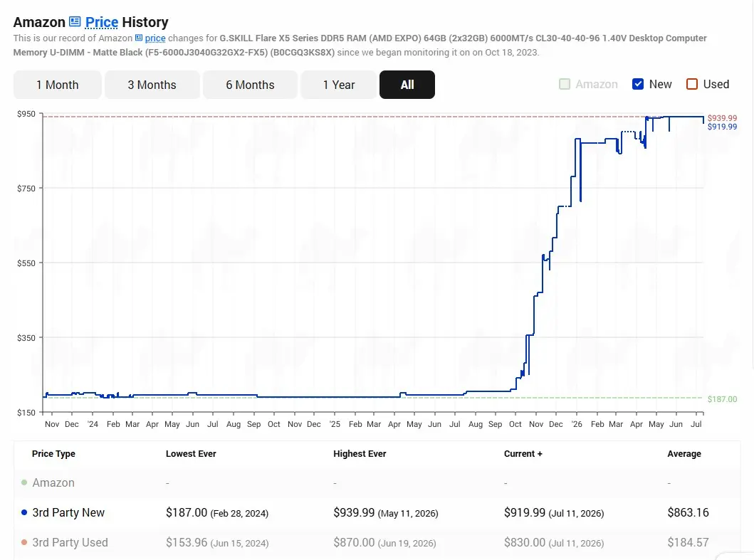Choose the 1 Year range tab
This screenshot has width=754, height=560.
(x=338, y=85)
